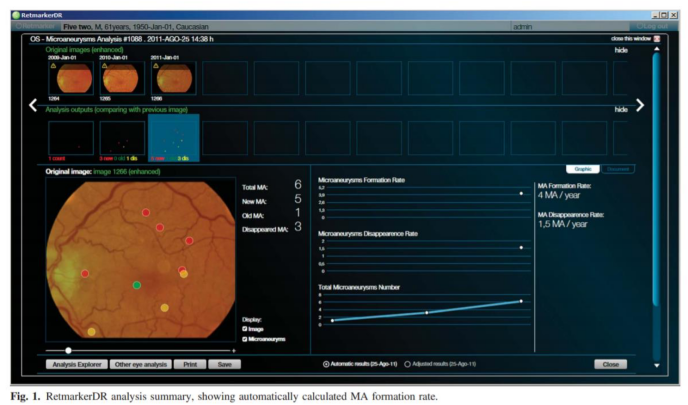Click the Disappeared MA value 3
The image size is (688, 405).
point(298,227)
